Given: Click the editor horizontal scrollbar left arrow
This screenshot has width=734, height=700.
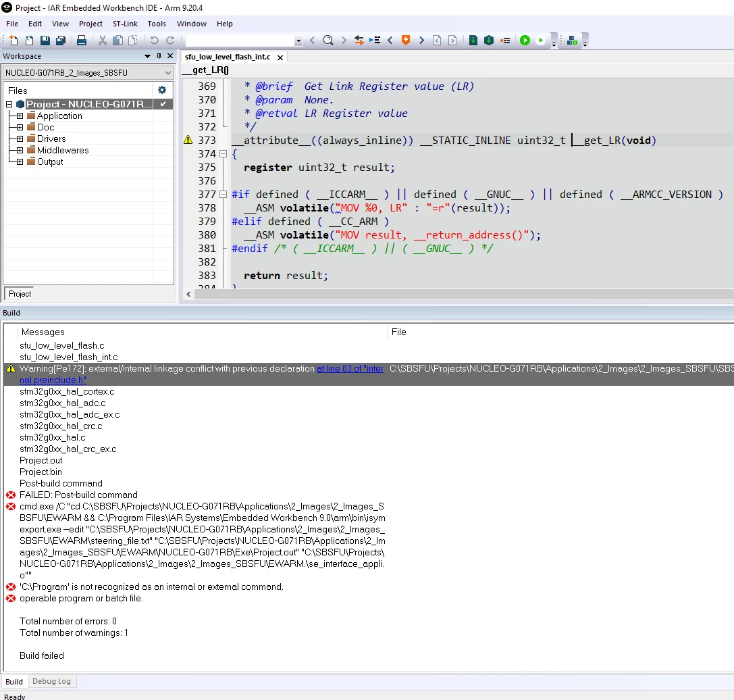Looking at the screenshot, I should [x=188, y=294].
